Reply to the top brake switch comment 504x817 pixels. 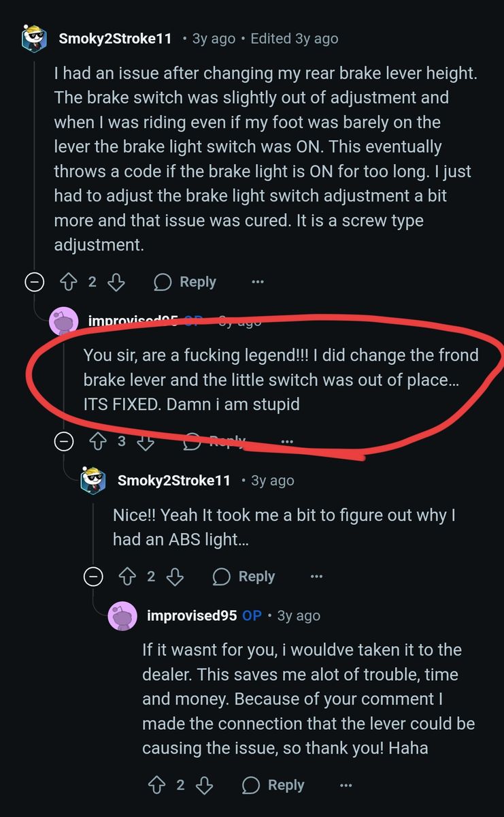tap(185, 282)
